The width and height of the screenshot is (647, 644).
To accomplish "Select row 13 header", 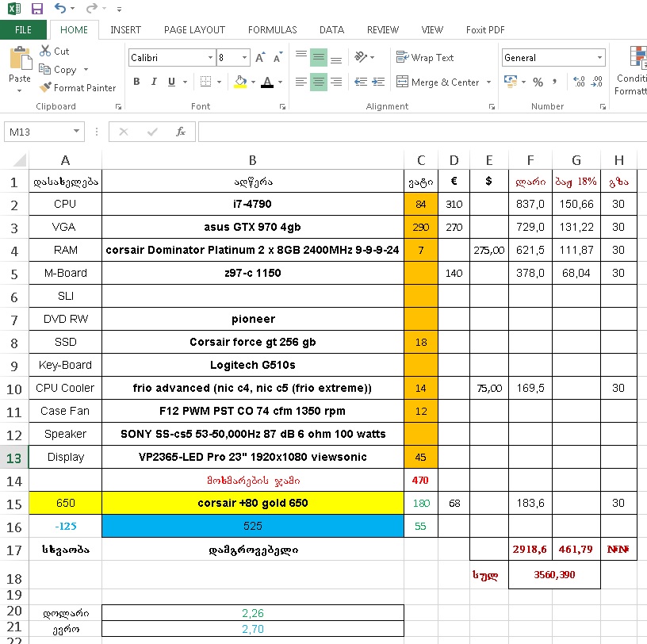I will tap(13, 458).
